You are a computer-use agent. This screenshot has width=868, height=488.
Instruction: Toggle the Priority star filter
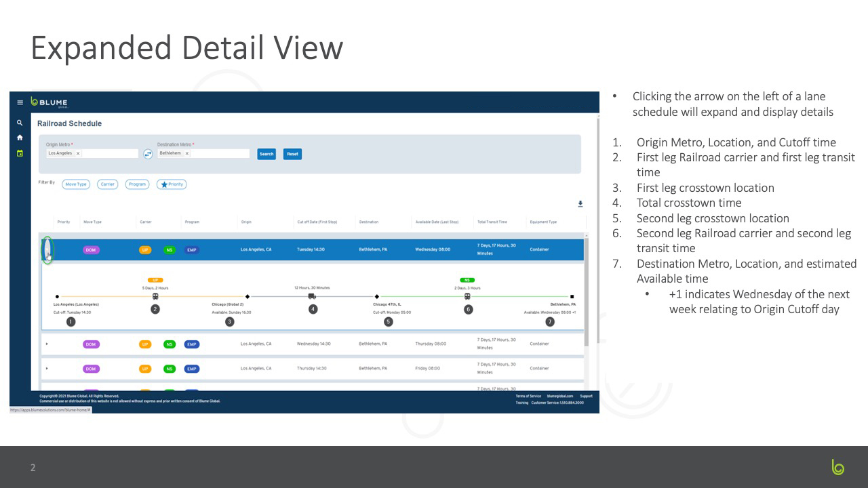pos(172,184)
